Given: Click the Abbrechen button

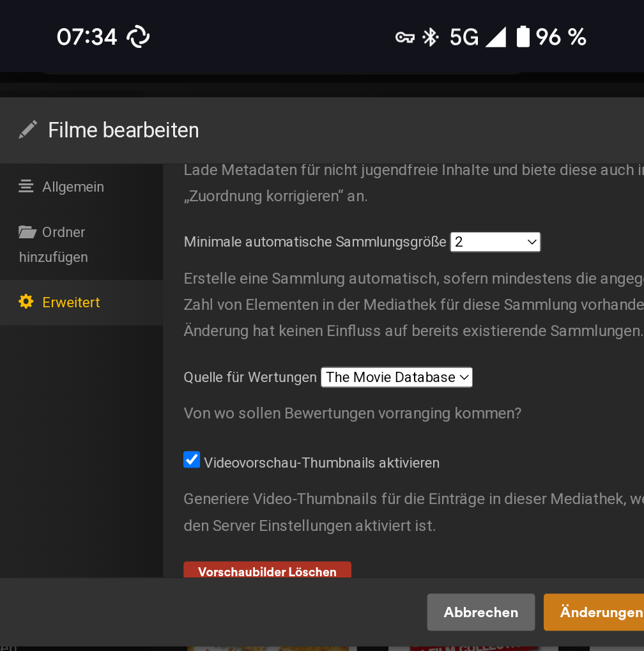Looking at the screenshot, I should point(481,612).
